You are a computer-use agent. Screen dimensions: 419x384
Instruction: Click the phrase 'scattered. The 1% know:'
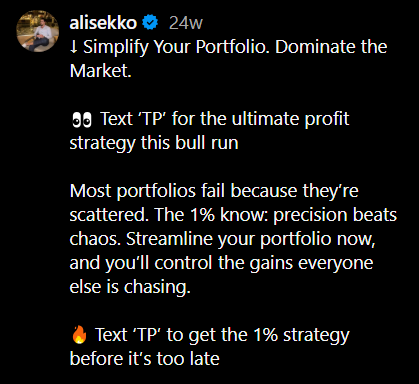point(169,215)
